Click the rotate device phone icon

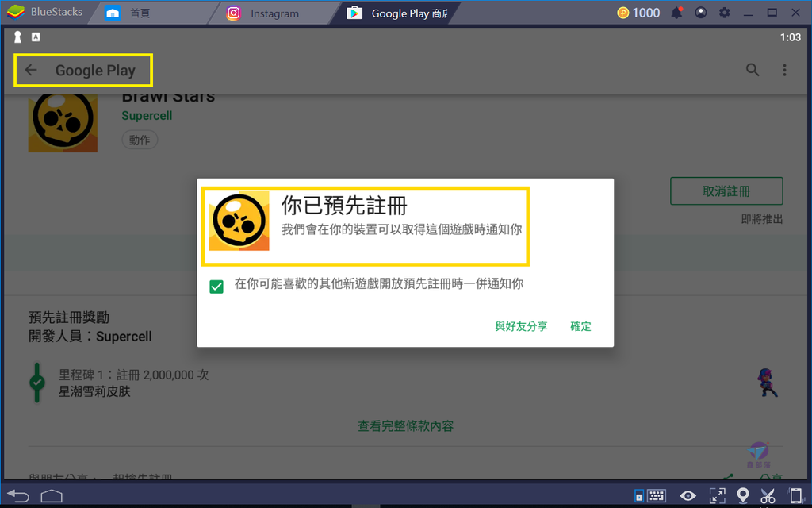coord(795,495)
